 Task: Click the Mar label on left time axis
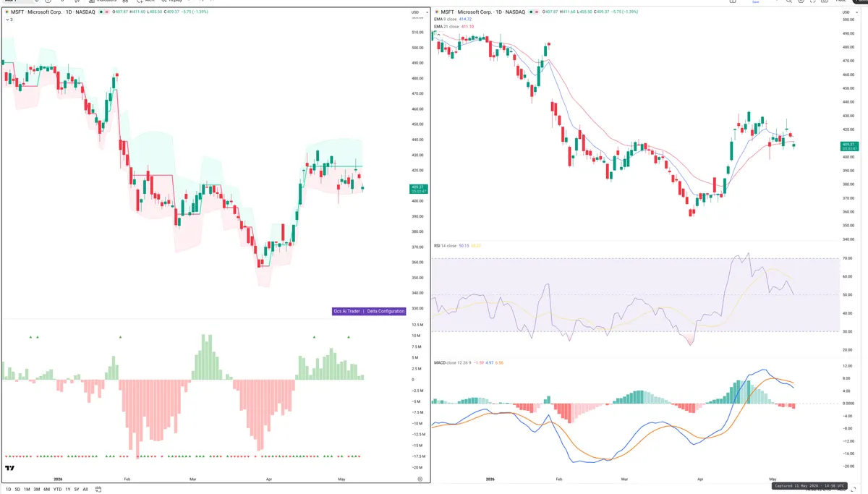pyautogui.click(x=193, y=479)
